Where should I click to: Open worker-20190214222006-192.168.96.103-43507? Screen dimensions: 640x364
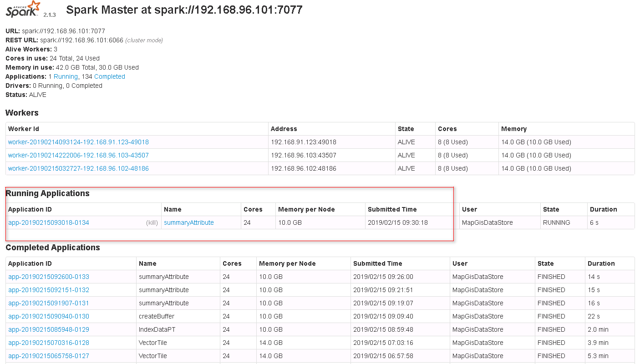[78, 155]
